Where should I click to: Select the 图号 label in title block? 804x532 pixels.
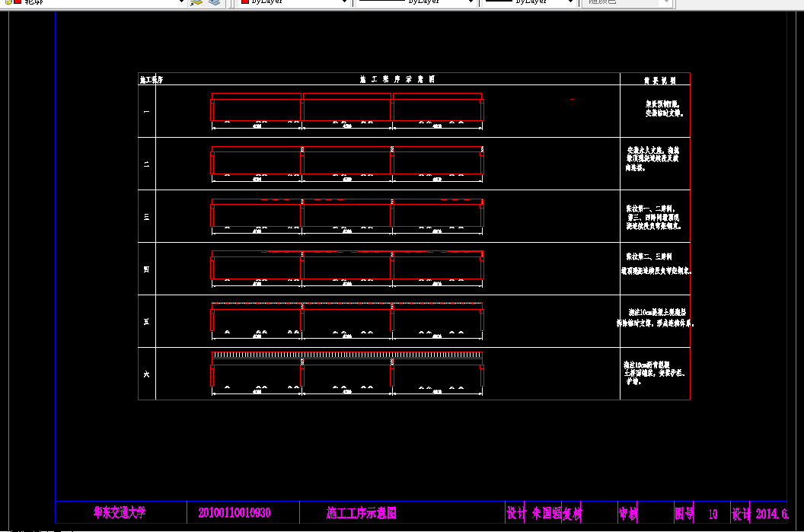point(684,514)
